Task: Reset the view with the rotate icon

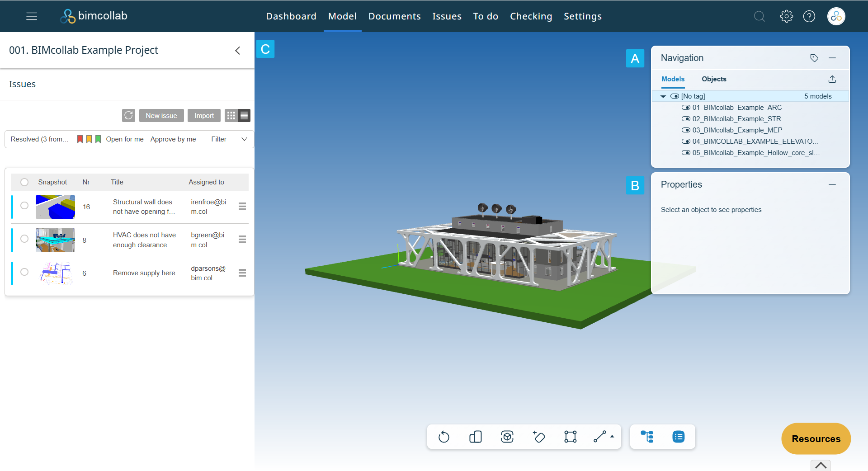Action: (x=444, y=437)
